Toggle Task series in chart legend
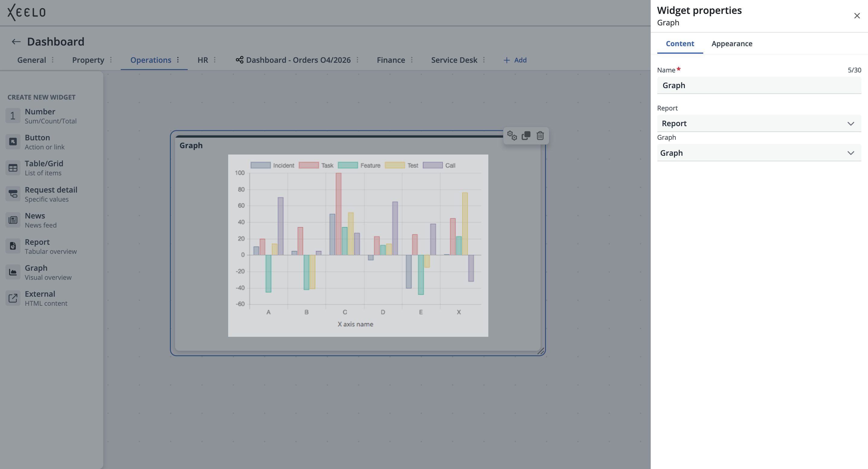Image resolution: width=868 pixels, height=469 pixels. tap(316, 165)
